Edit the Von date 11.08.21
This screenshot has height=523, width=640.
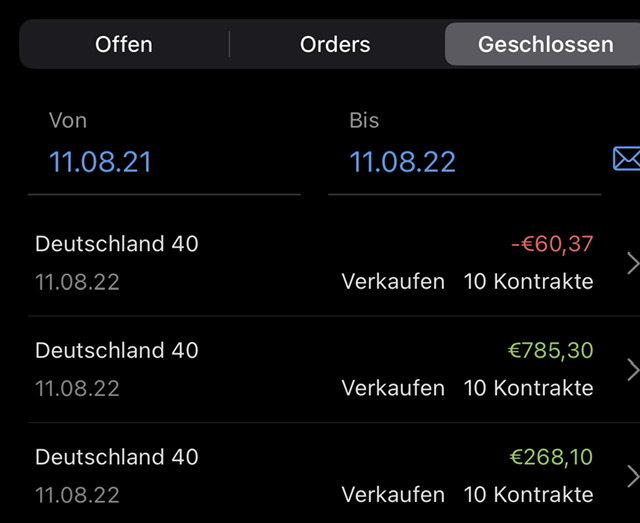tap(100, 161)
